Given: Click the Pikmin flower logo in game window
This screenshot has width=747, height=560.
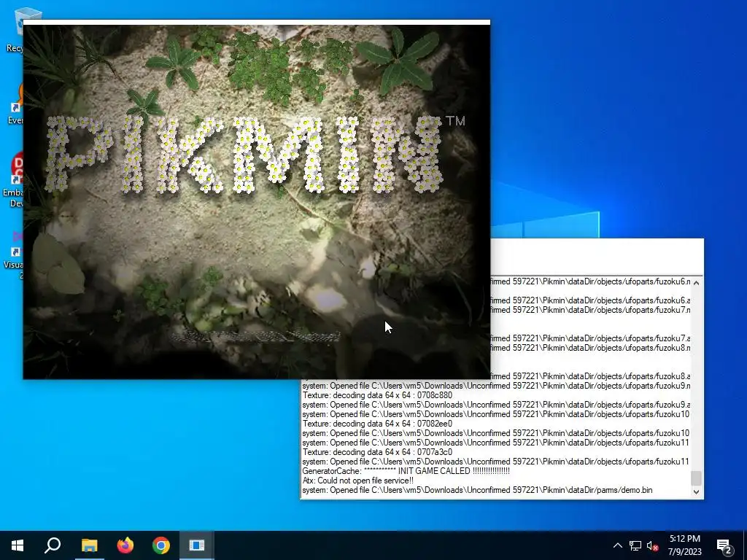Looking at the screenshot, I should pos(246,154).
